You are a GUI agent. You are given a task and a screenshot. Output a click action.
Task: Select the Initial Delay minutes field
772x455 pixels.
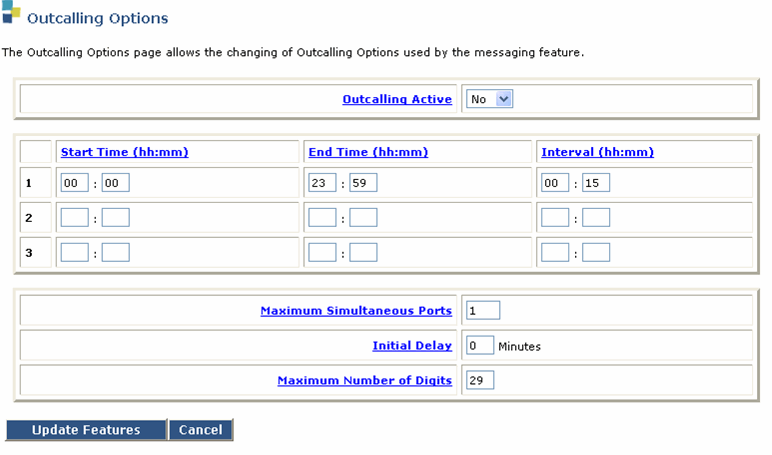(480, 345)
